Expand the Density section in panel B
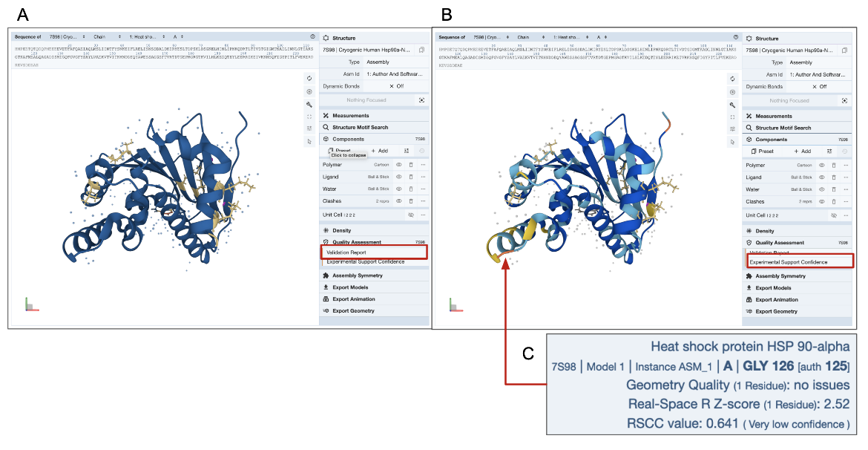The height and width of the screenshot is (450, 868). click(x=764, y=231)
